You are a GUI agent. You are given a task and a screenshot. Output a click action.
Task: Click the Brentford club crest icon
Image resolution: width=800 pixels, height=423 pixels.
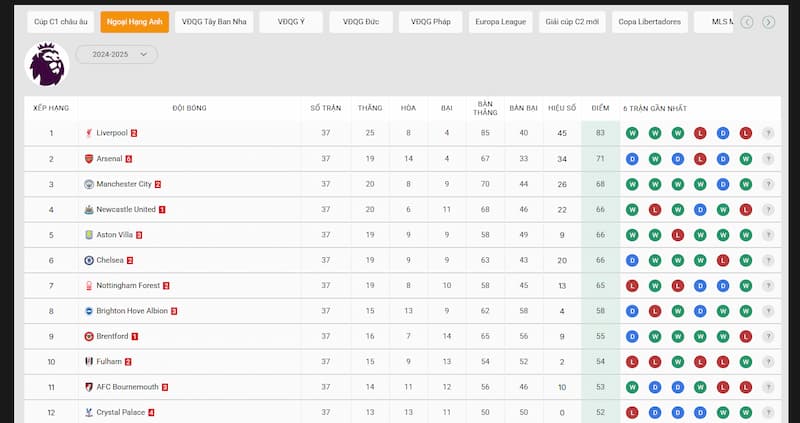tap(89, 336)
